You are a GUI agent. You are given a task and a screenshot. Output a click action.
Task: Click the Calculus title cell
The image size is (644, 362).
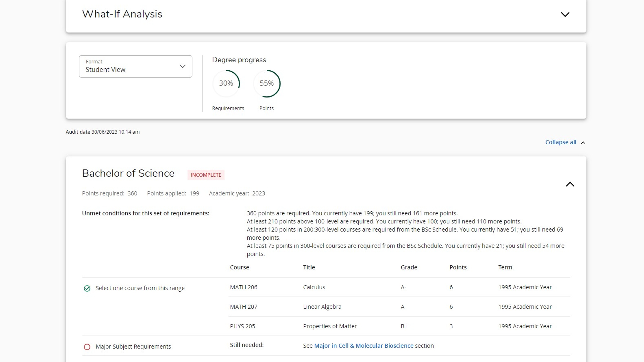click(314, 287)
